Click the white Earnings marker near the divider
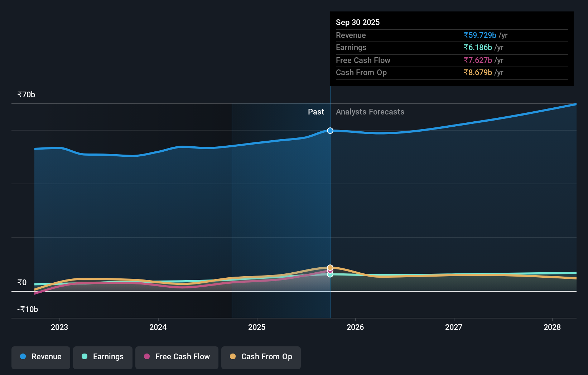588x375 pixels. click(x=330, y=274)
